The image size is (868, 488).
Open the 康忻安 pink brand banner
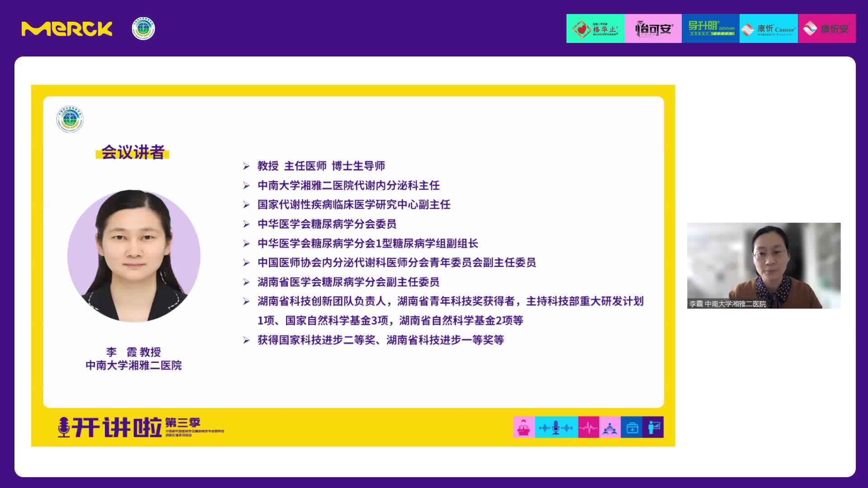click(x=826, y=28)
